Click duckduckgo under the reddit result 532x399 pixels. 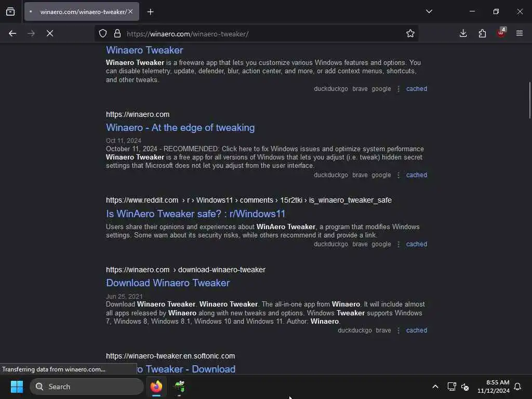coord(331,244)
